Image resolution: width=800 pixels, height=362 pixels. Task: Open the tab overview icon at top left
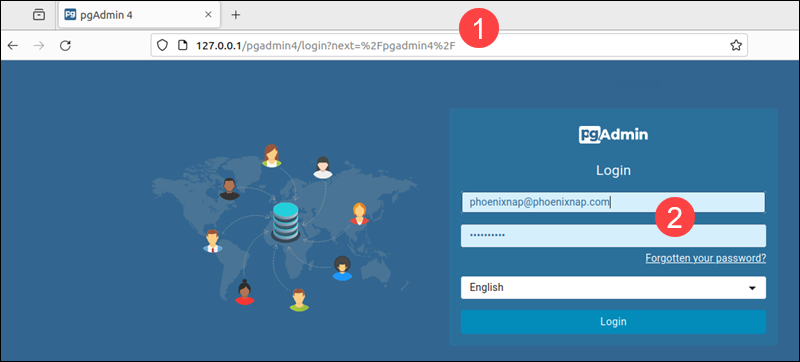click(x=38, y=15)
